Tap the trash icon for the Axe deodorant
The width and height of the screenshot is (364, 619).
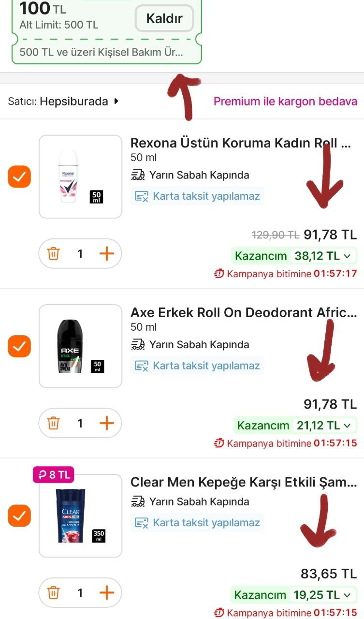click(53, 423)
